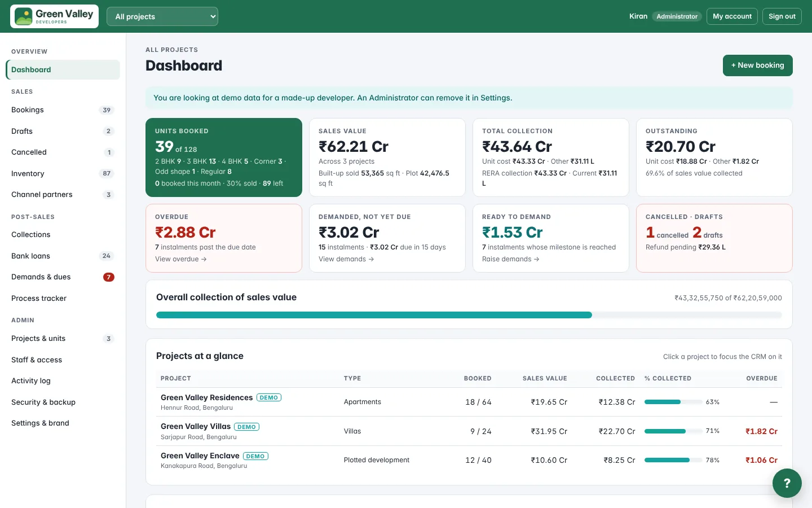Open Channel partners page

[x=63, y=195]
